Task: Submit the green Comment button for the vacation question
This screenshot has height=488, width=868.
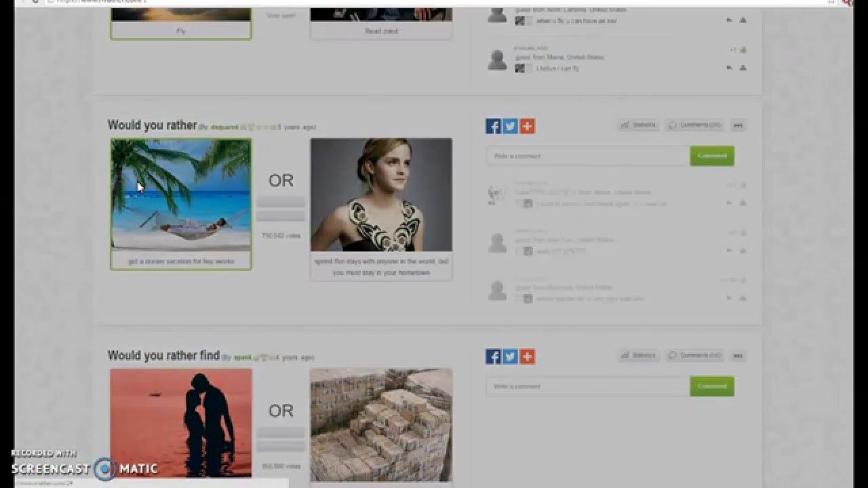Action: click(712, 156)
